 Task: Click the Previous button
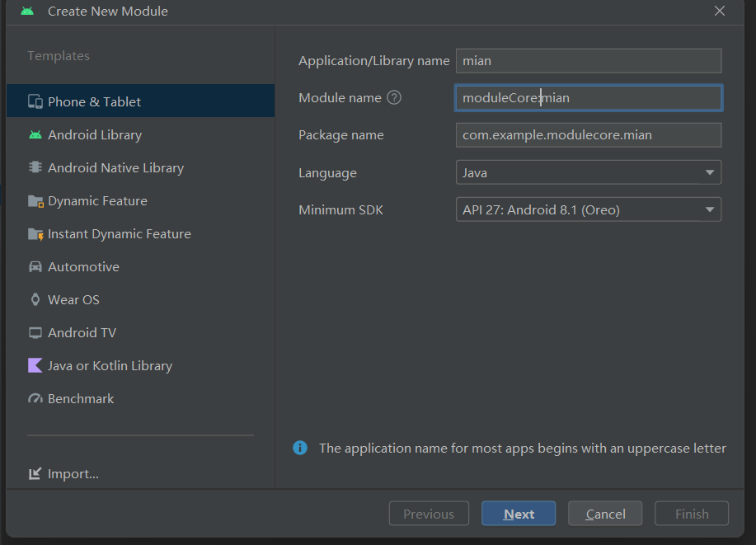point(429,514)
